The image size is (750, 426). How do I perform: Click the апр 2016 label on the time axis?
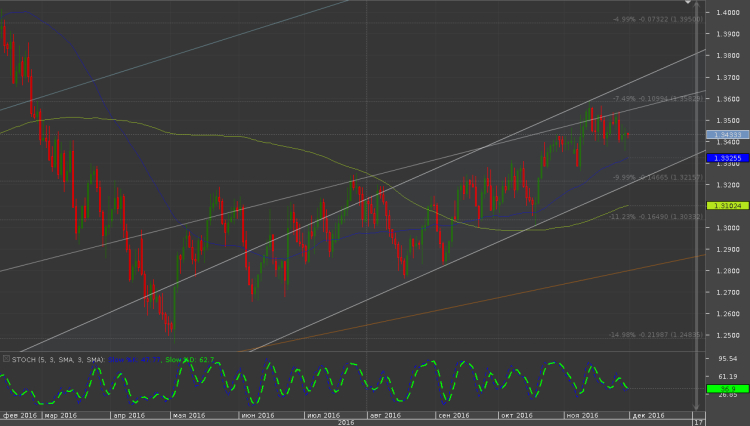click(129, 415)
